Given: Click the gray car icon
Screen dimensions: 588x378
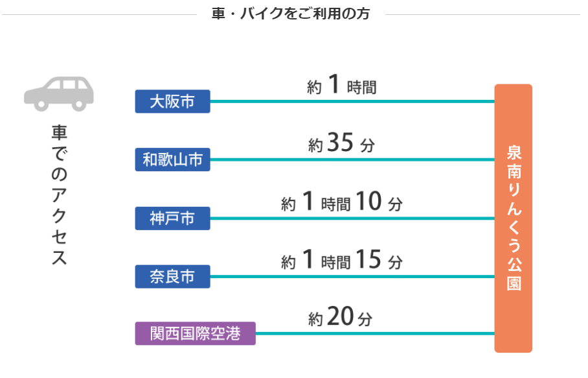Looking at the screenshot, I should [x=59, y=94].
